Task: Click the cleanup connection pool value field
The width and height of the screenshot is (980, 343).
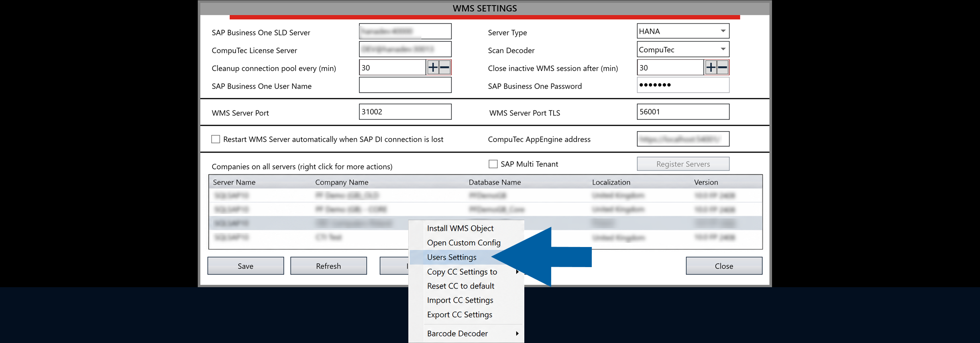Action: [392, 67]
